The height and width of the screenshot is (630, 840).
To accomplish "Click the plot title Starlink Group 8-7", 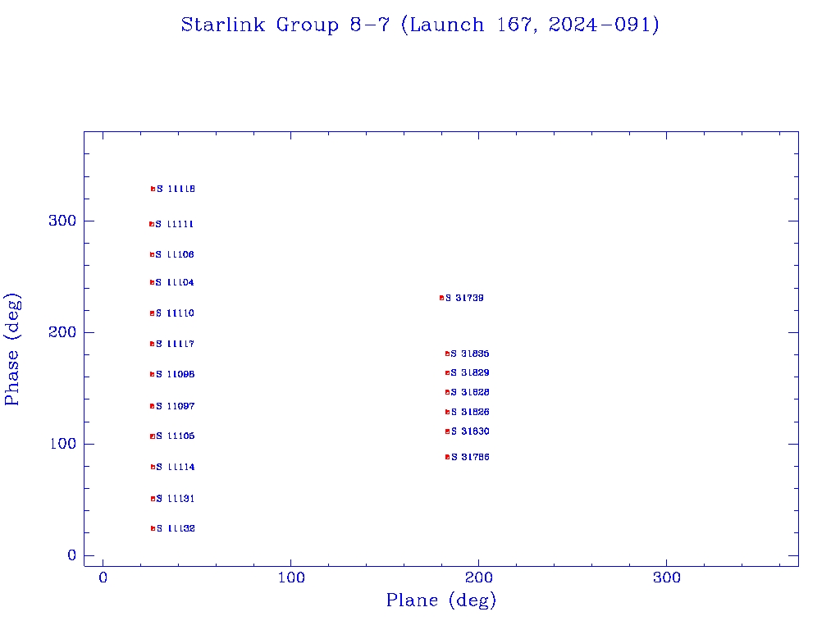I will 420,25.
